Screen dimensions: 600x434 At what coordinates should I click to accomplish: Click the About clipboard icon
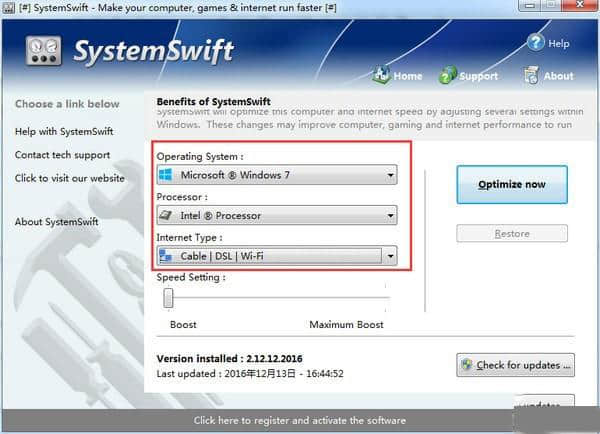[x=531, y=75]
